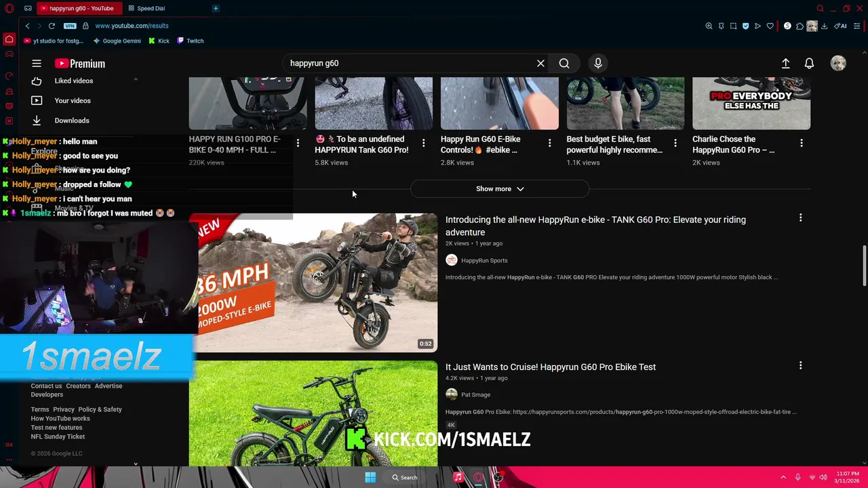This screenshot has width=868, height=488.
Task: Start voice search with the microphone
Action: [598, 63]
